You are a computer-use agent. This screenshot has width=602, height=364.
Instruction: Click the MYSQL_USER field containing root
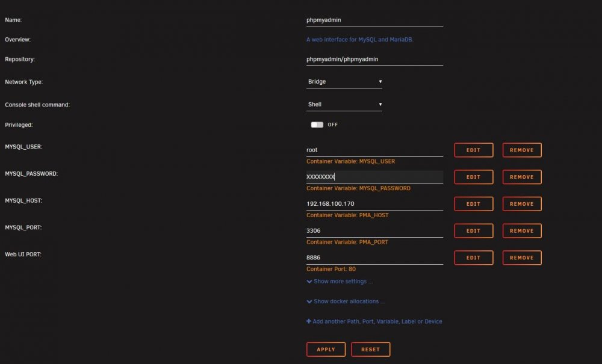coord(374,150)
